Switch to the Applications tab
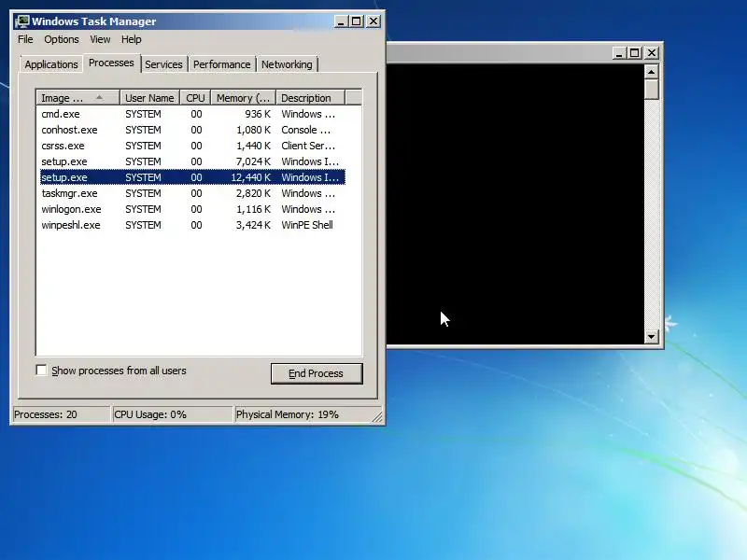Image resolution: width=747 pixels, height=560 pixels. pos(51,64)
